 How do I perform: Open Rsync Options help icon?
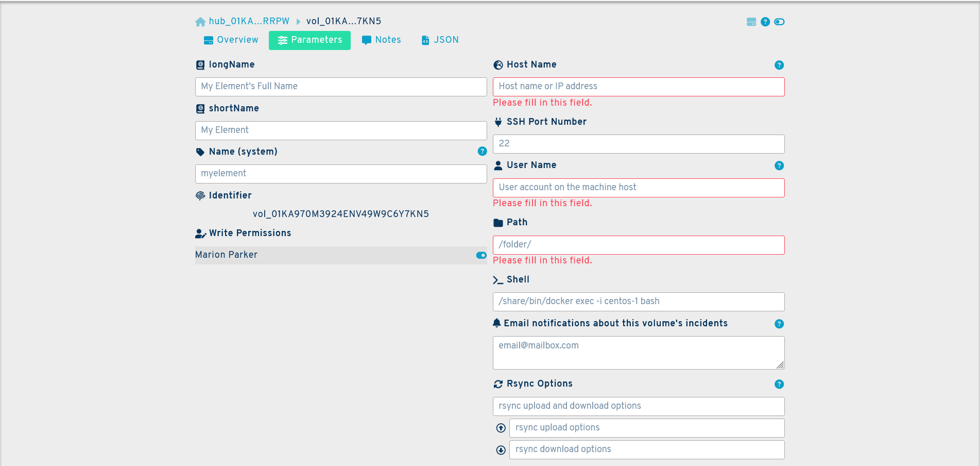[779, 384]
